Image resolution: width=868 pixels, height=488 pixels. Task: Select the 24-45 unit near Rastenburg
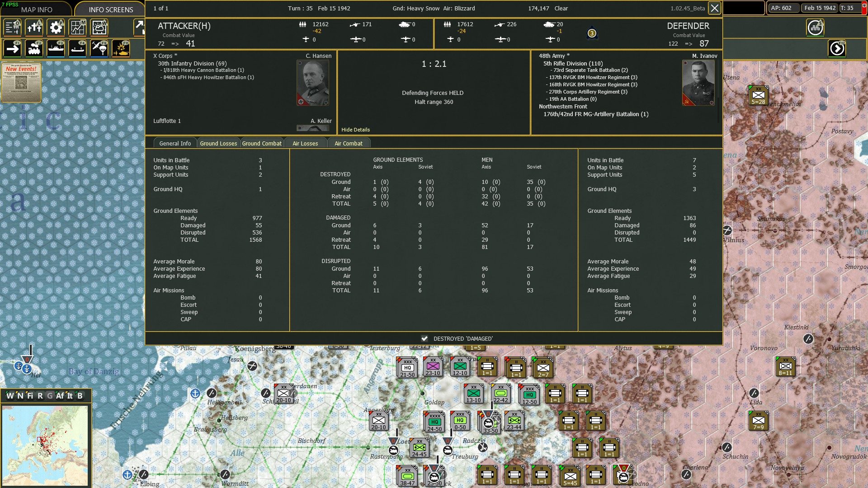420,448
